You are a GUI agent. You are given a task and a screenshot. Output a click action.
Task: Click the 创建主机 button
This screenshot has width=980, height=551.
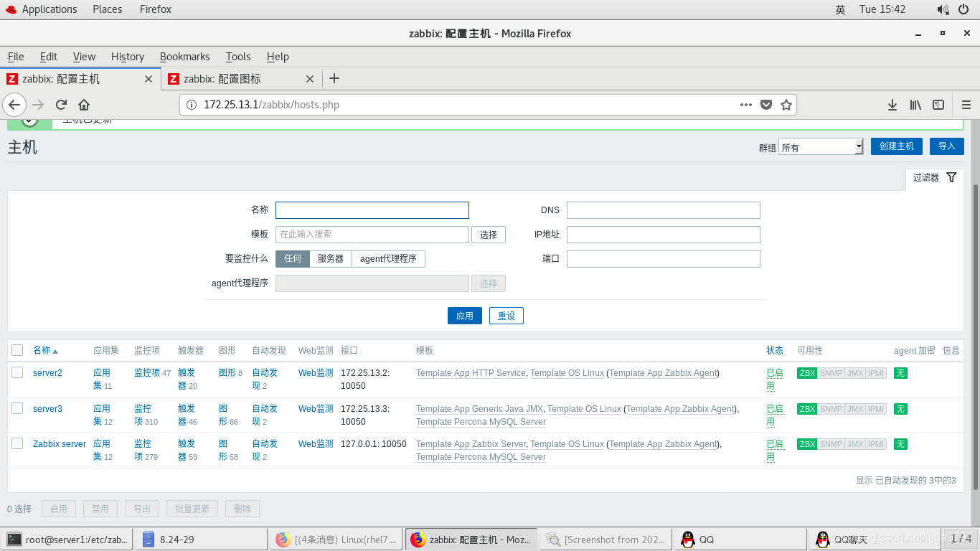897,146
